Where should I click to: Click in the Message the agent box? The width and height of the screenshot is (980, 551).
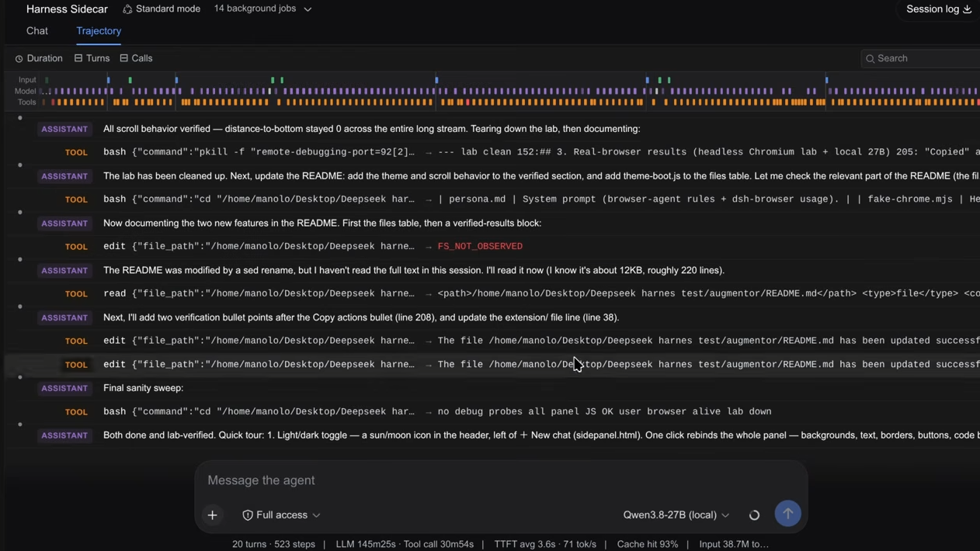501,480
